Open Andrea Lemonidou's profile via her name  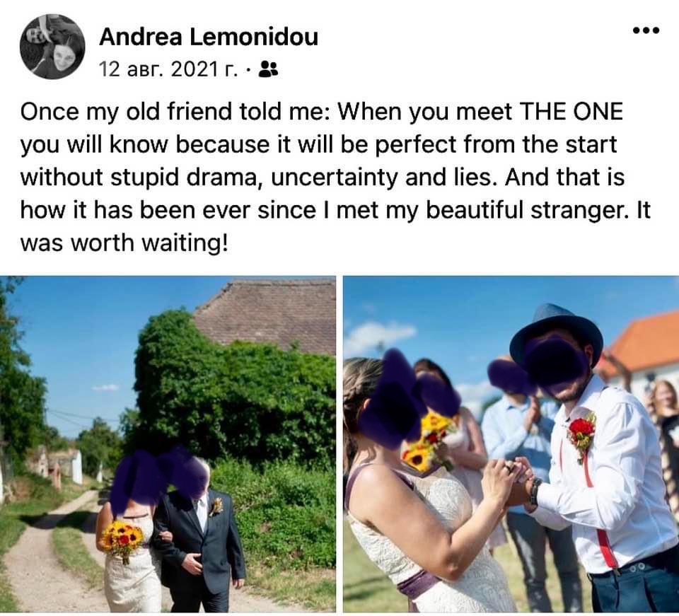click(209, 37)
